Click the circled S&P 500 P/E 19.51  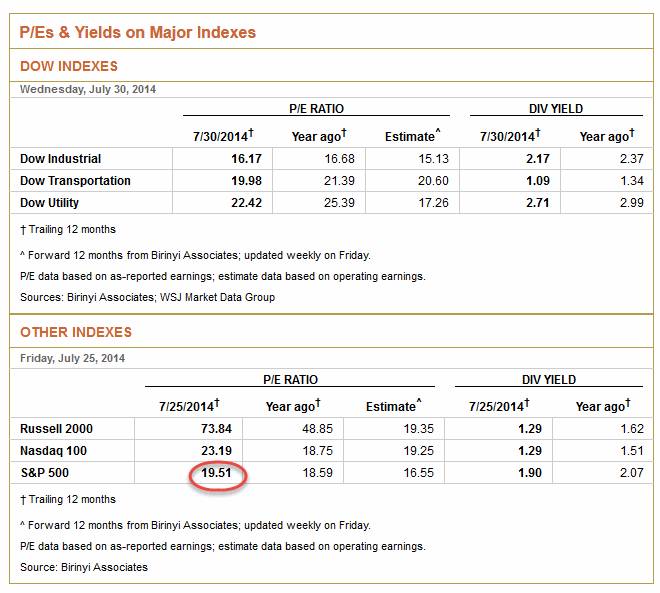(216, 473)
